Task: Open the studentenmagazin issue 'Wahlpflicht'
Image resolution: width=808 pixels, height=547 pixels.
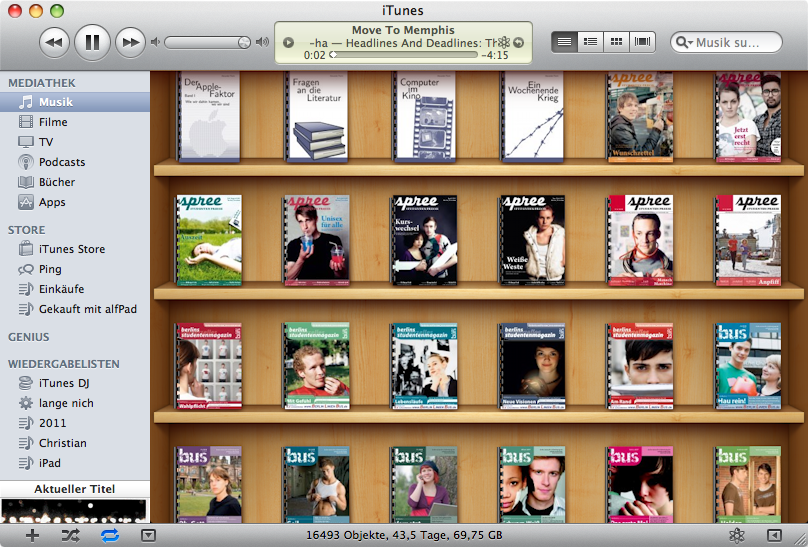Action: click(x=209, y=366)
